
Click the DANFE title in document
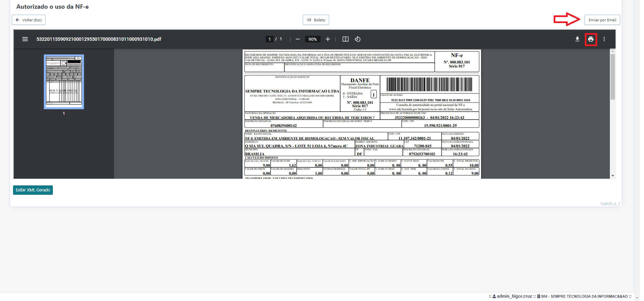(360, 80)
